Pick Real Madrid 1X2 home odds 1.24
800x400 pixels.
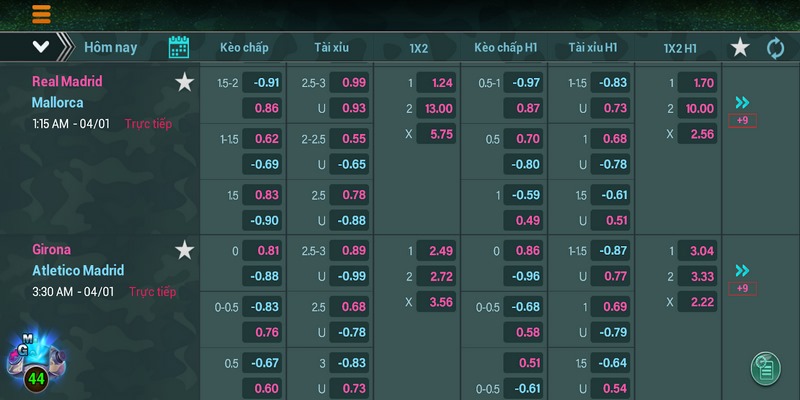(x=436, y=83)
